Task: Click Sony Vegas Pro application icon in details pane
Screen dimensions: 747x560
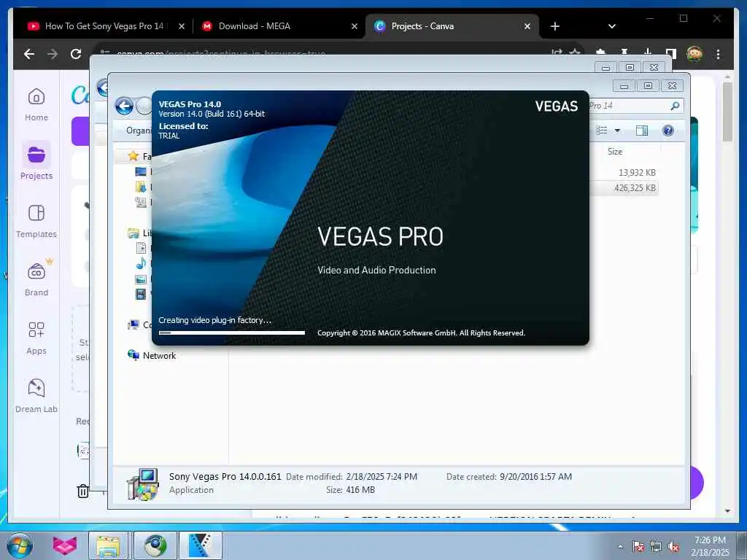Action: click(144, 484)
